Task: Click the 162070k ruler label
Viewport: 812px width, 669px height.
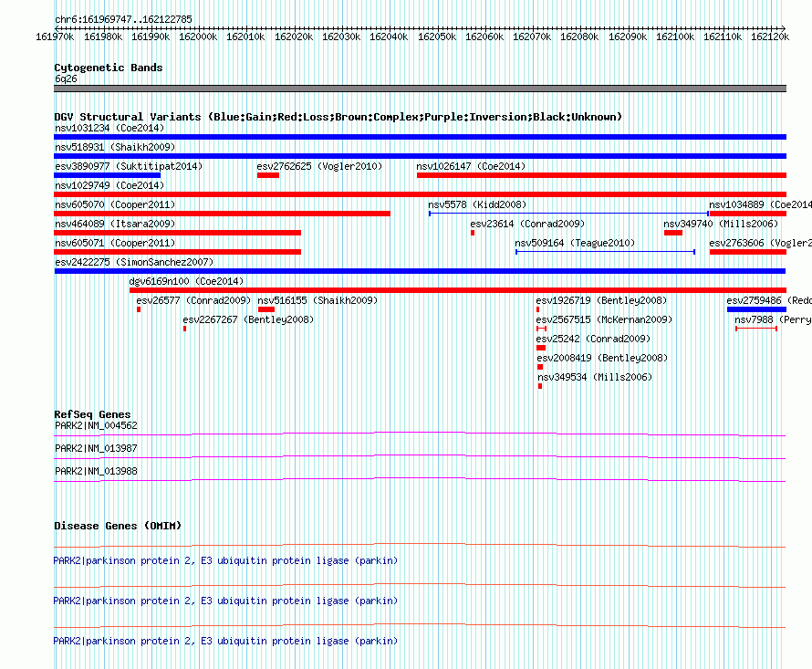Action: (x=532, y=37)
